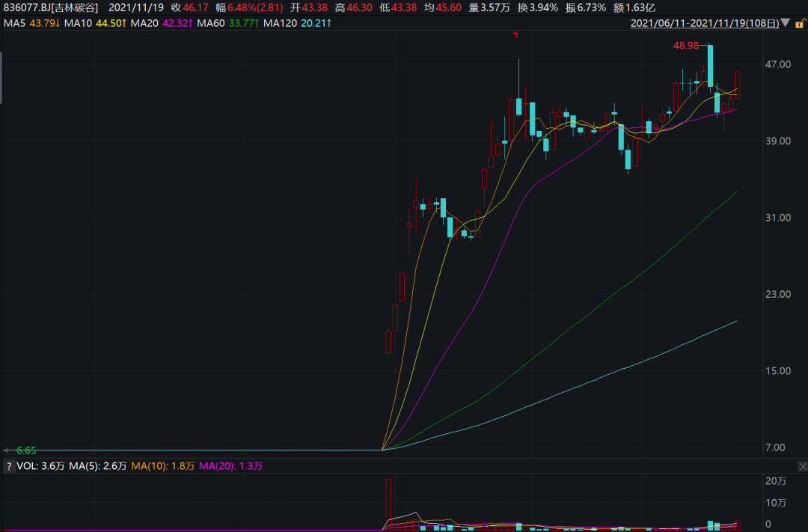
Task: Click the 48.98 highest price marker
Action: [x=686, y=46]
